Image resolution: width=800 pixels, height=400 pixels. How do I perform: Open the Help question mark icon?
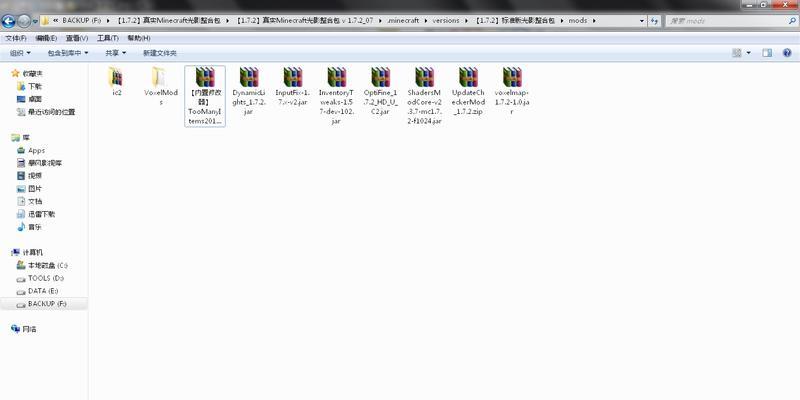click(787, 53)
